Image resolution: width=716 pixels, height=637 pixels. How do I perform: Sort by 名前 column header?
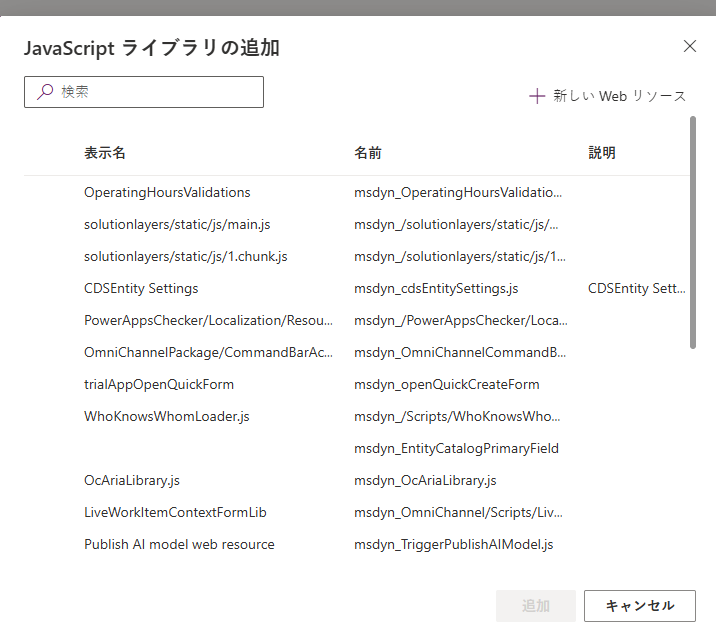tap(368, 153)
